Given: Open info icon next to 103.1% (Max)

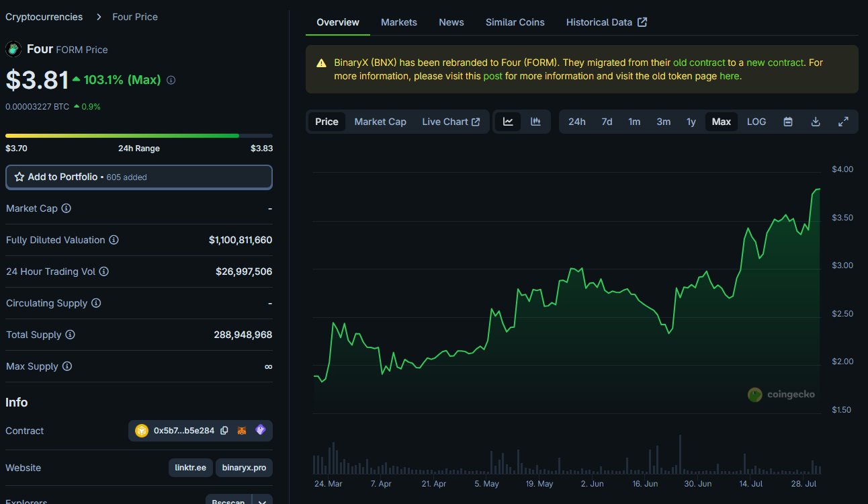Looking at the screenshot, I should click(171, 80).
